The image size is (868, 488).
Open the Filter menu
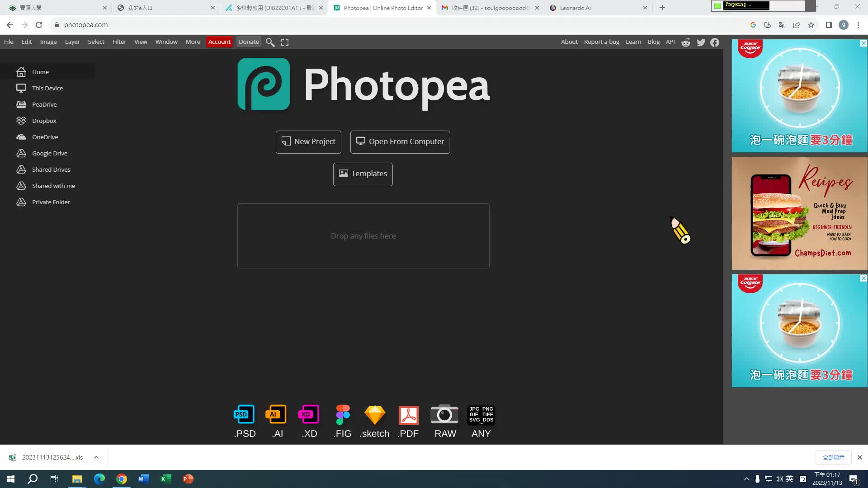119,42
